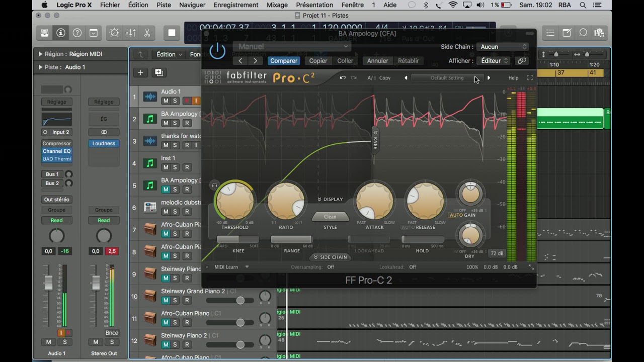The image size is (644, 362).
Task: Toggle the Inspector info icon
Action: click(61, 33)
